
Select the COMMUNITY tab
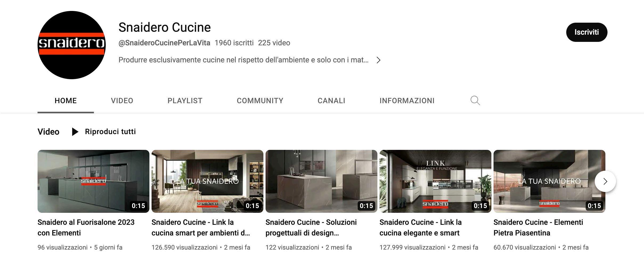coord(260,101)
